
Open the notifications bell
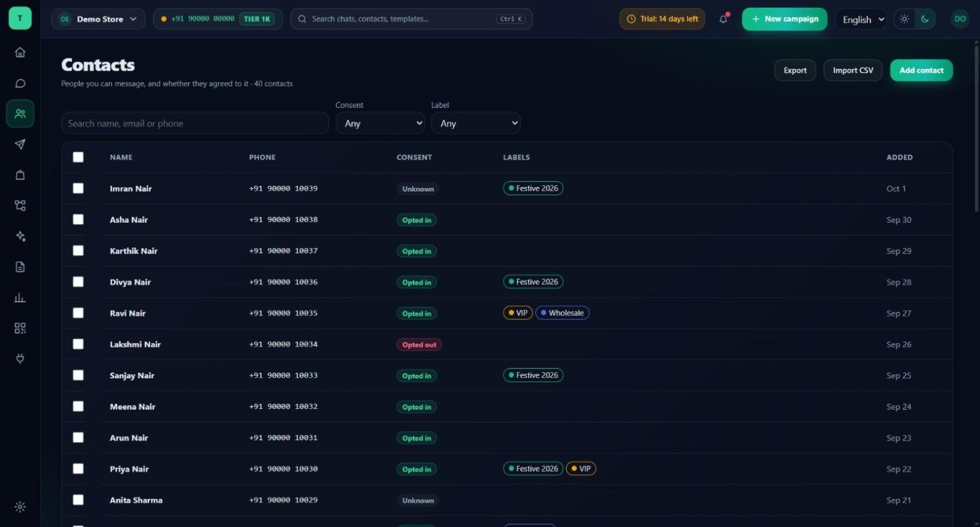point(724,19)
